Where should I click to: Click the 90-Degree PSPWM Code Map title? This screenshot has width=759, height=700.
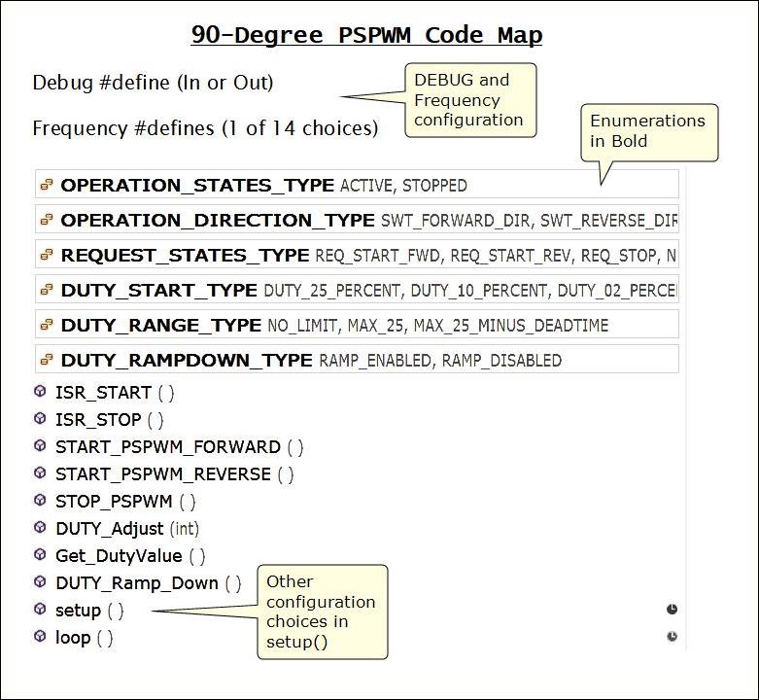(366, 35)
